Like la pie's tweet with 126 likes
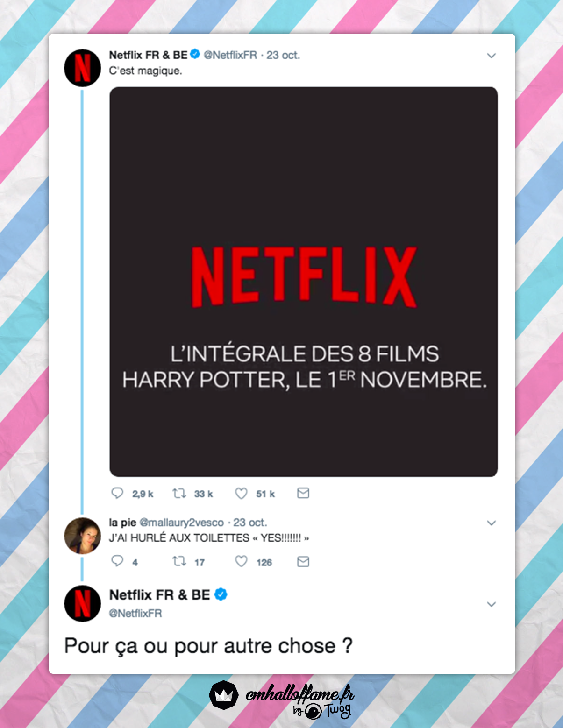Screen dimensions: 563x728 pos(241,561)
